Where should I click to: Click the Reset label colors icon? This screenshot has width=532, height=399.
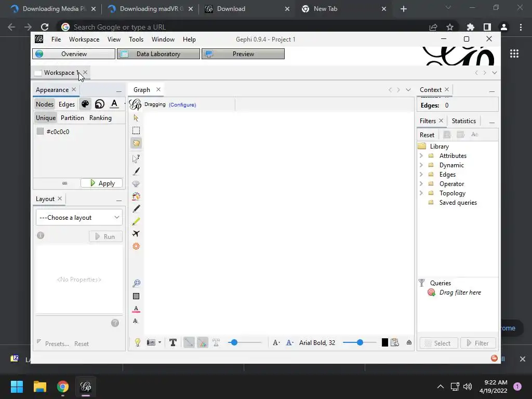[136, 309]
